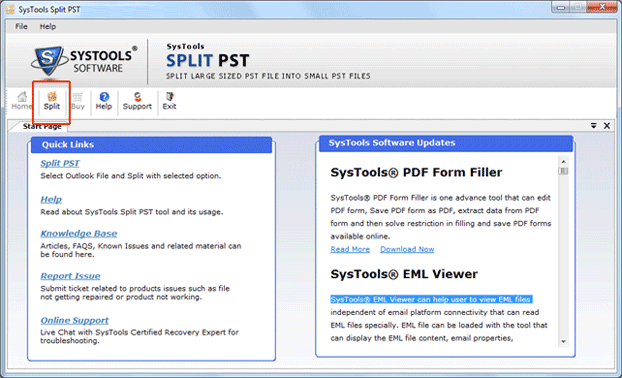This screenshot has width=622, height=378.
Task: Click the Exit toolbar icon
Action: coord(169,101)
